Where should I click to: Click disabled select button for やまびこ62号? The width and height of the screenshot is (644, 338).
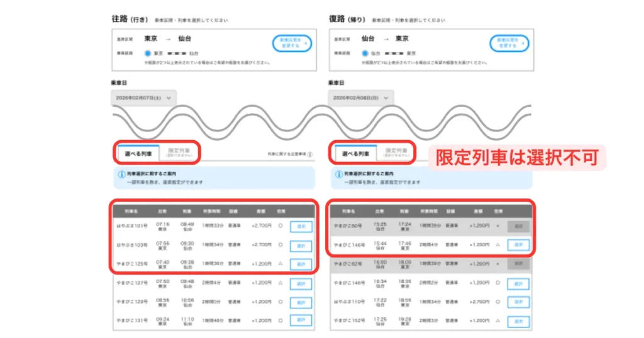(x=518, y=264)
